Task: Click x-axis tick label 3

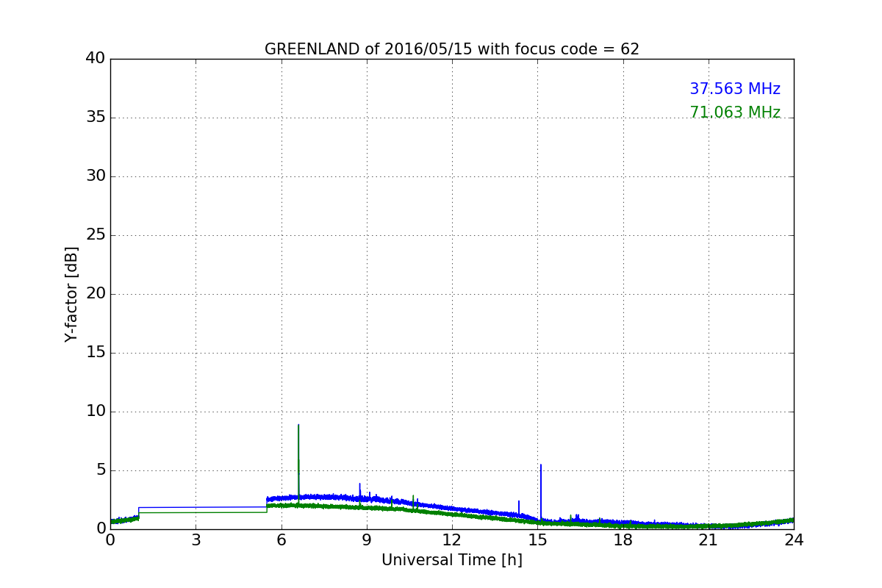Action: click(x=196, y=540)
